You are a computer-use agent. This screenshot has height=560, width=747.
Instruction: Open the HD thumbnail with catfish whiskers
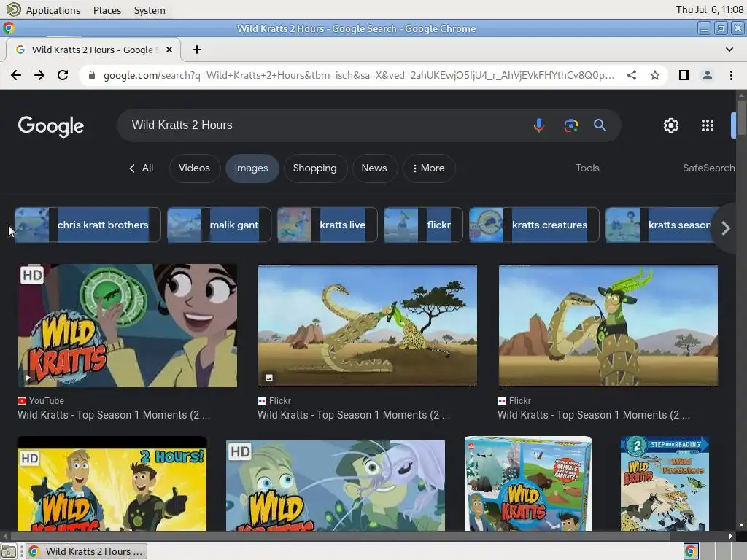336,485
